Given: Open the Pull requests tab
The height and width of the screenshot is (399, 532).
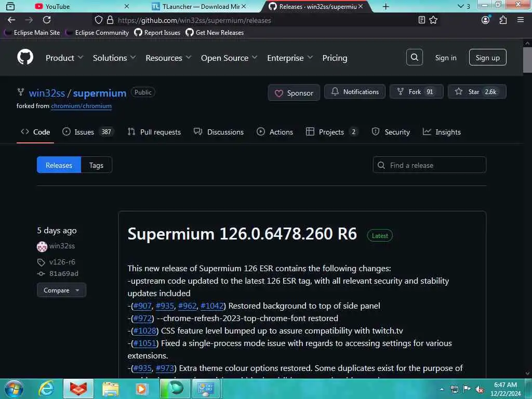Looking at the screenshot, I should 154,132.
